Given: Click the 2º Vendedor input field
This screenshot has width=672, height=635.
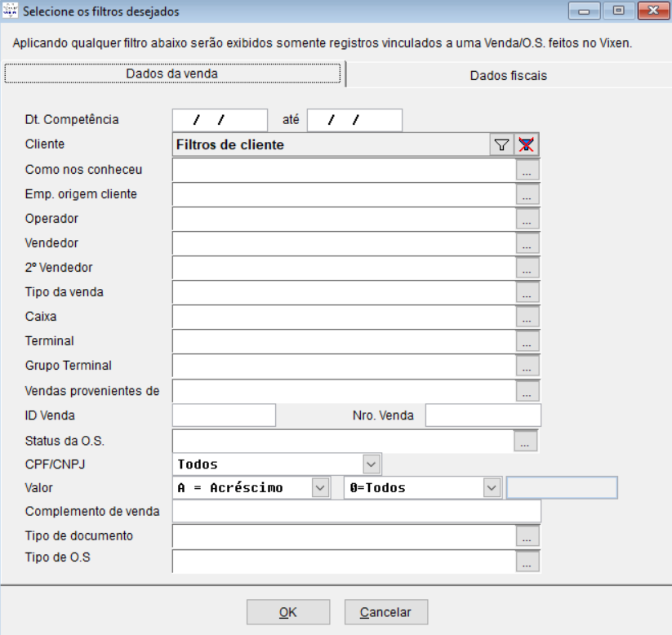Looking at the screenshot, I should [344, 268].
